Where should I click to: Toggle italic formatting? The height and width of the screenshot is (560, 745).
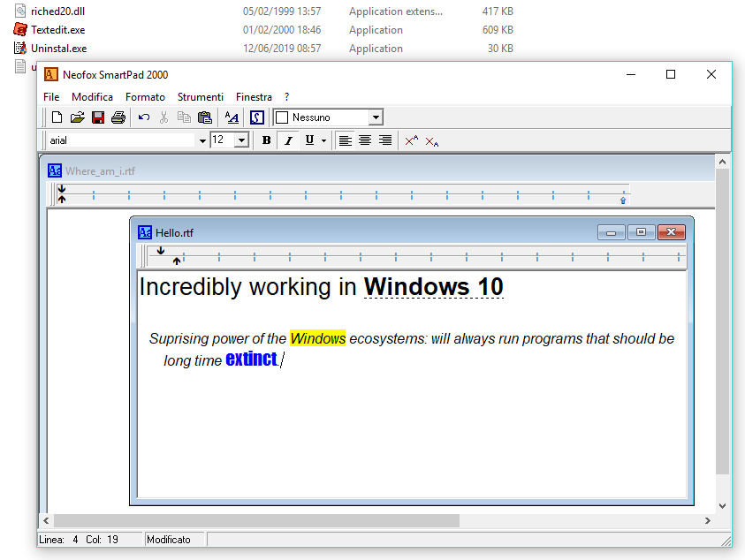(288, 140)
